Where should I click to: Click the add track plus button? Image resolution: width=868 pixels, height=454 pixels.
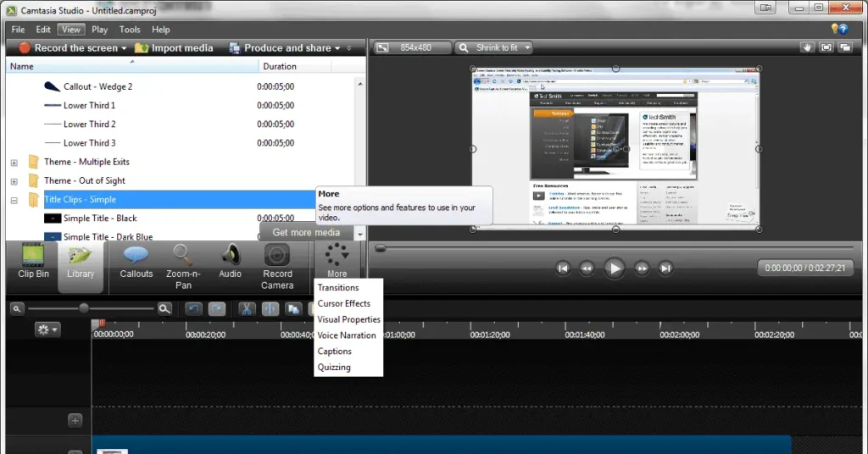[75, 420]
